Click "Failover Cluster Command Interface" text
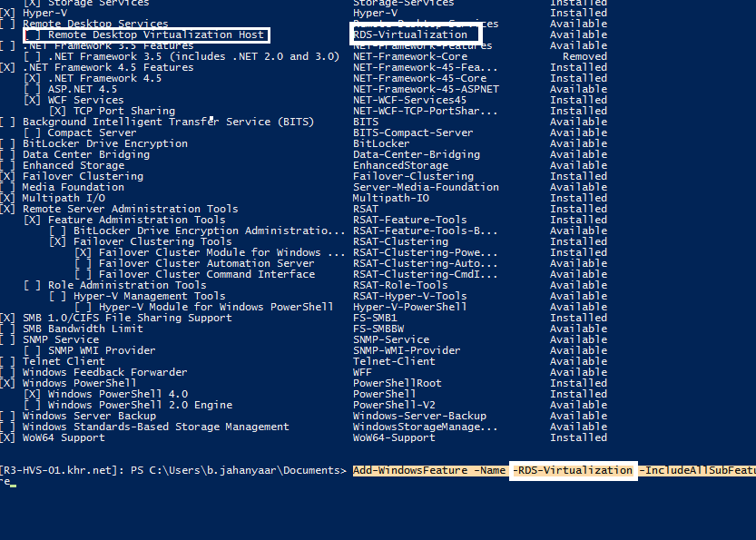This screenshot has width=756, height=540. (207, 274)
